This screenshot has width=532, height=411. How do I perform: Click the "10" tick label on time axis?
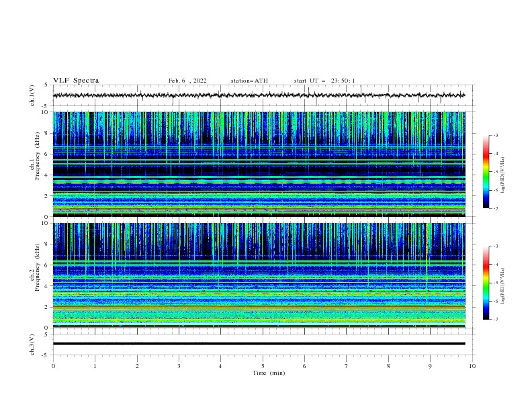pyautogui.click(x=472, y=366)
